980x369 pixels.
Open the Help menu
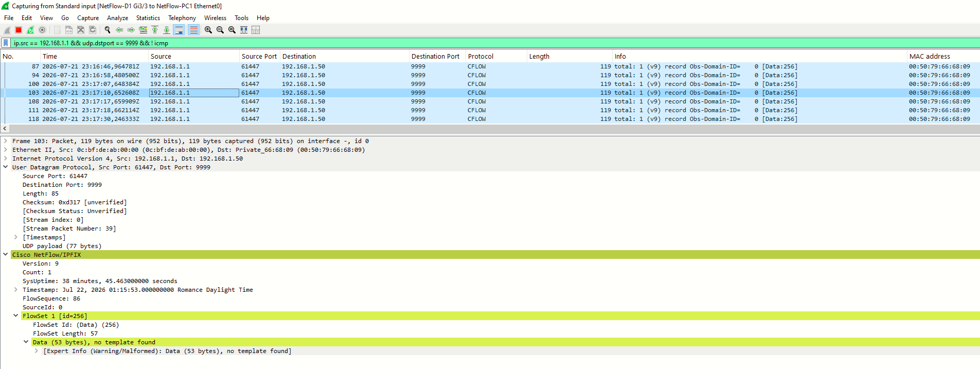pyautogui.click(x=263, y=18)
